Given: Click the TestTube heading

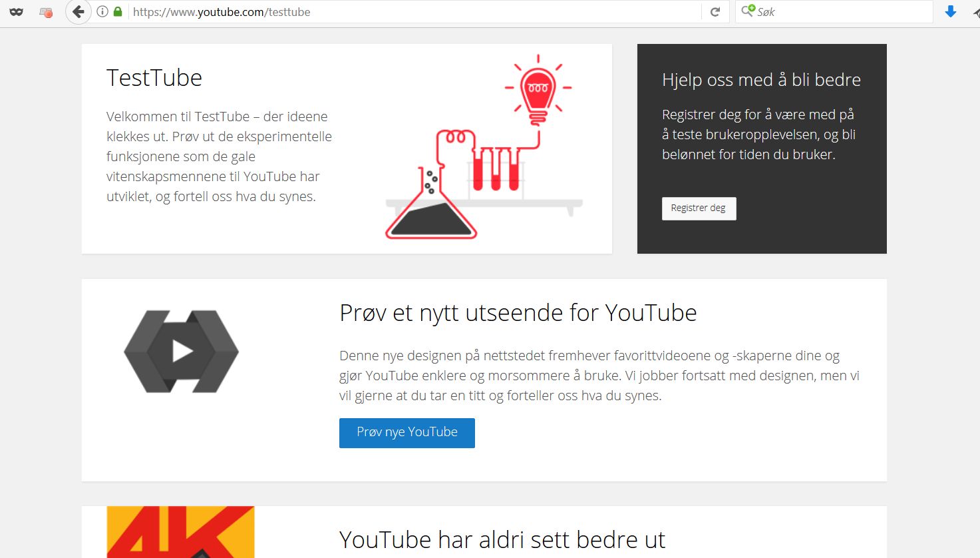Looking at the screenshot, I should click(x=154, y=78).
